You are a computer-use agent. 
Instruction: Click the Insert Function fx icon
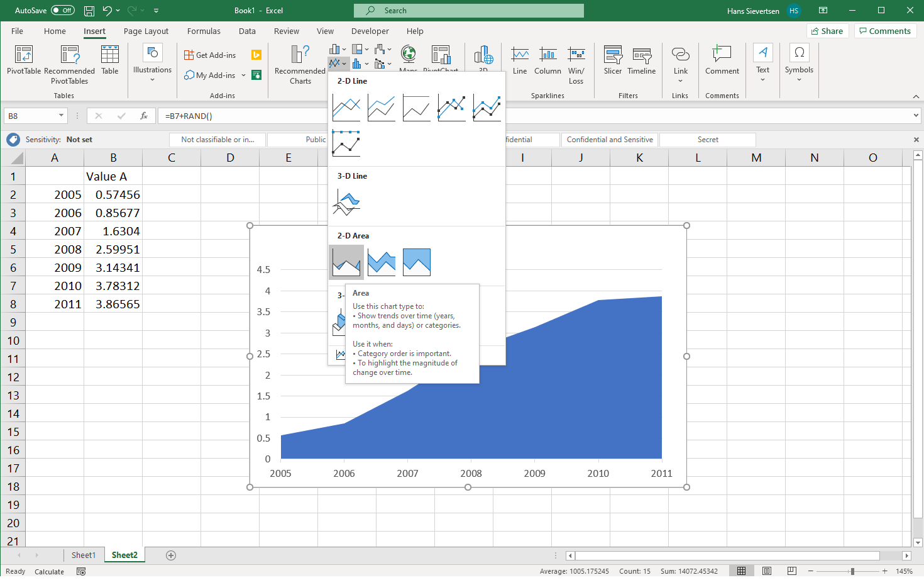(x=144, y=116)
